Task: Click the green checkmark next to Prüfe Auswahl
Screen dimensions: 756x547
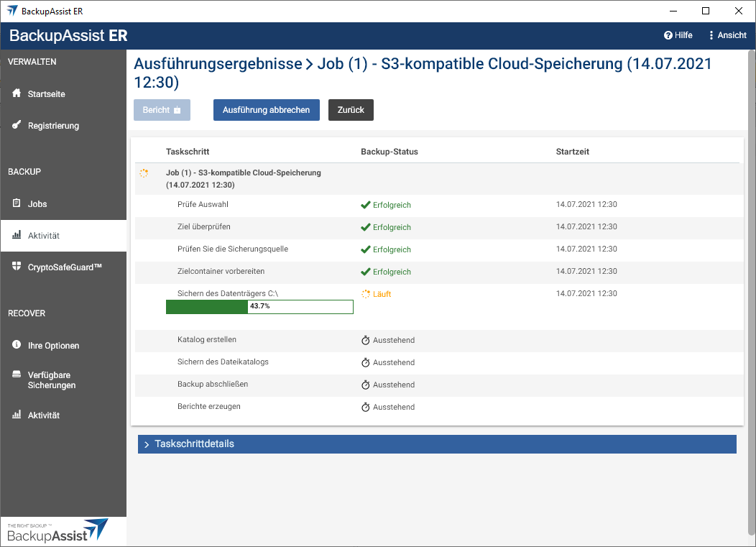Action: 365,205
